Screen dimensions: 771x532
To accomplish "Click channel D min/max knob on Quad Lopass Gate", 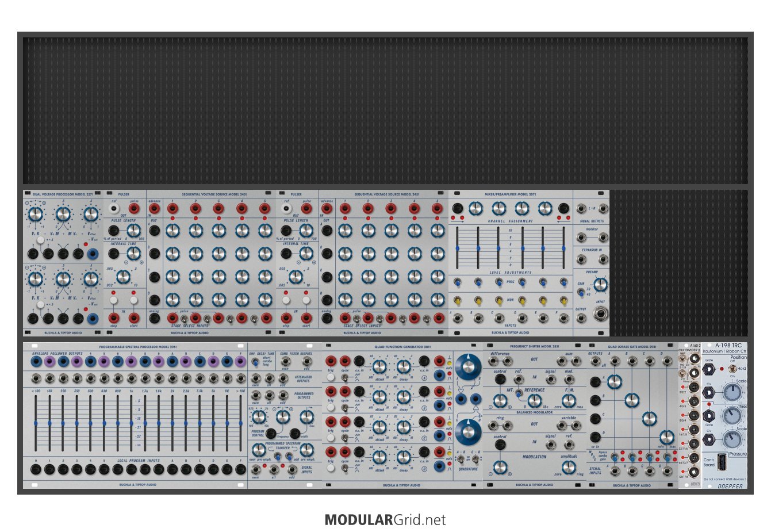I will pyautogui.click(x=666, y=437).
